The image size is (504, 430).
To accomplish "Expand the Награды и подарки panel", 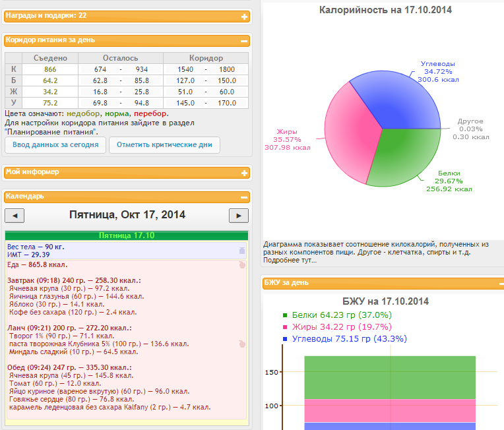I will pos(244,16).
